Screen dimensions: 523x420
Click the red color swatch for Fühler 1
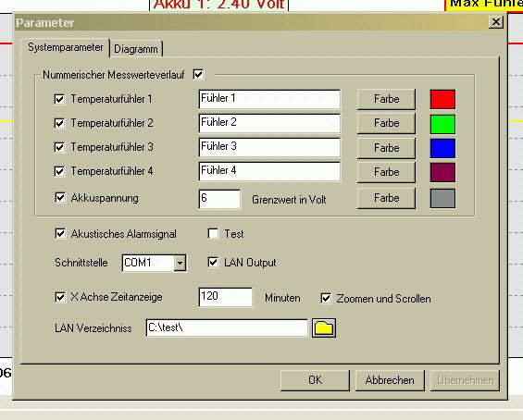click(442, 99)
